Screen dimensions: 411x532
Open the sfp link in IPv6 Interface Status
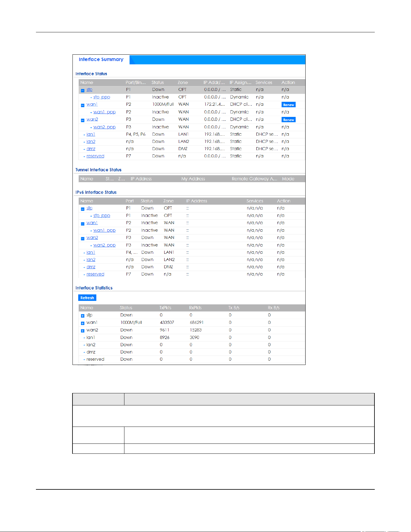click(x=89, y=208)
